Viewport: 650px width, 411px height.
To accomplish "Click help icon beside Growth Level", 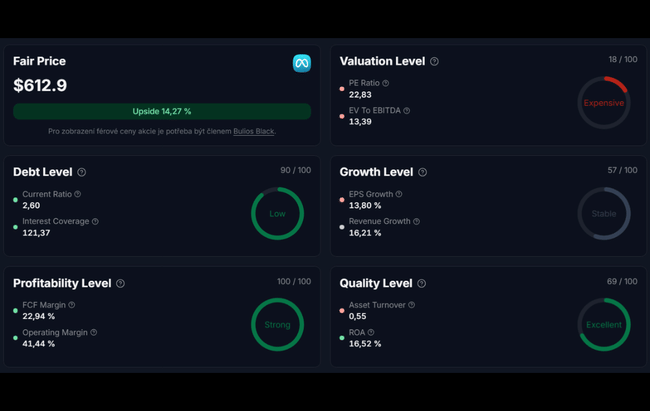I will (423, 172).
